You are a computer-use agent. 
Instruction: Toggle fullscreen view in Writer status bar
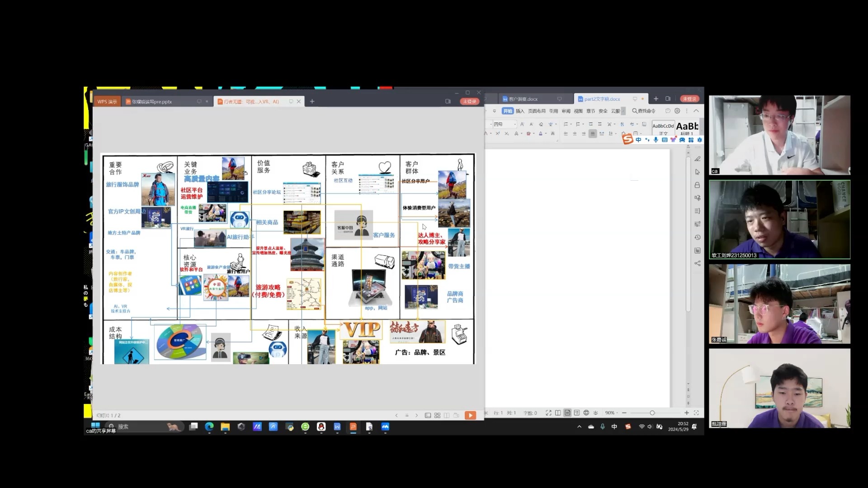(548, 413)
